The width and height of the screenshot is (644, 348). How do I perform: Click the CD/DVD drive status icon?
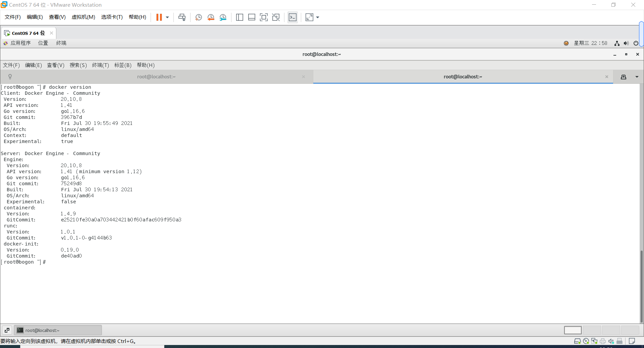click(586, 341)
